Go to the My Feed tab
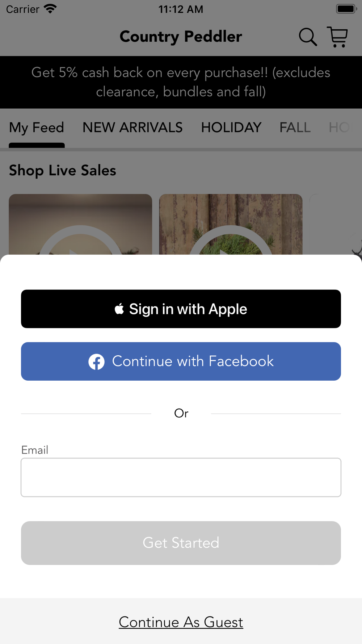The height and width of the screenshot is (644, 362). [x=37, y=128]
